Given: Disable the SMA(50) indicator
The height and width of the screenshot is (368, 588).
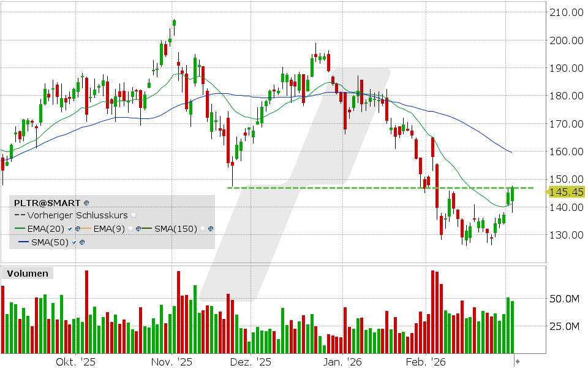Looking at the screenshot, I should coord(74,242).
